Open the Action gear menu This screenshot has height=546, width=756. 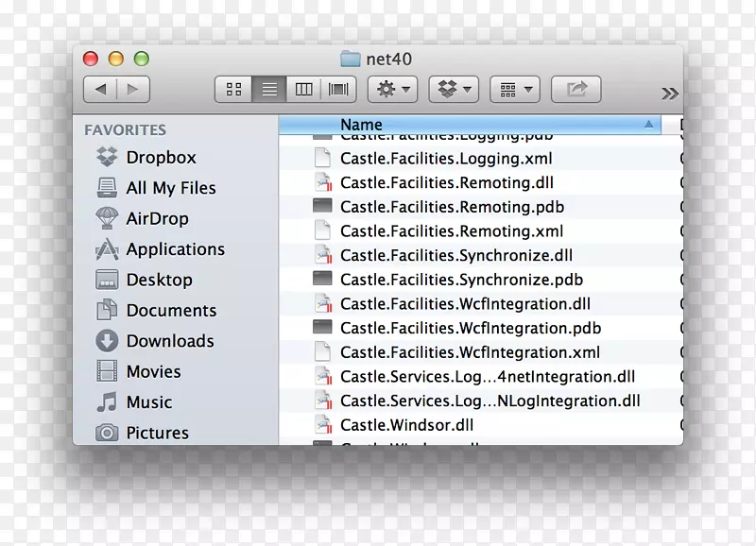click(392, 90)
